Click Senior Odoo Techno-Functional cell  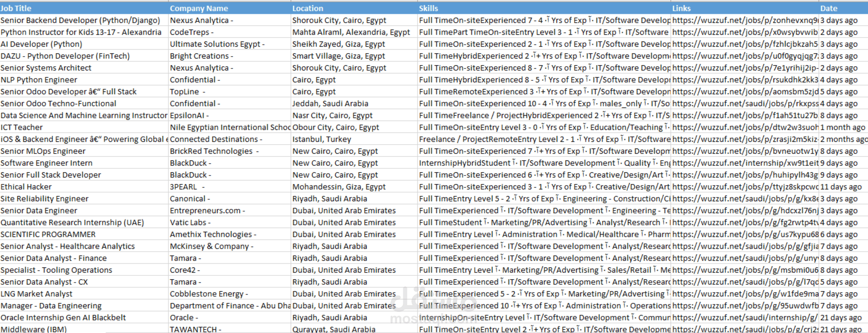pos(84,103)
